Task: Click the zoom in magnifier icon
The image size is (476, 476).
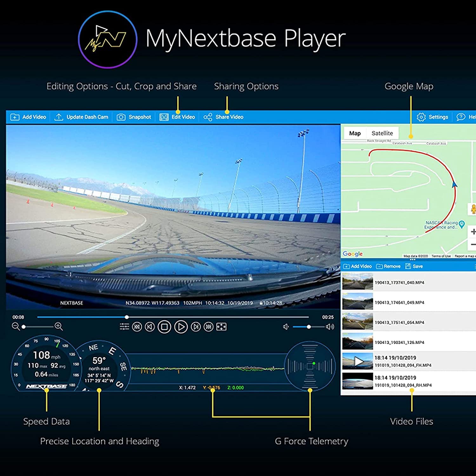Action: (59, 326)
